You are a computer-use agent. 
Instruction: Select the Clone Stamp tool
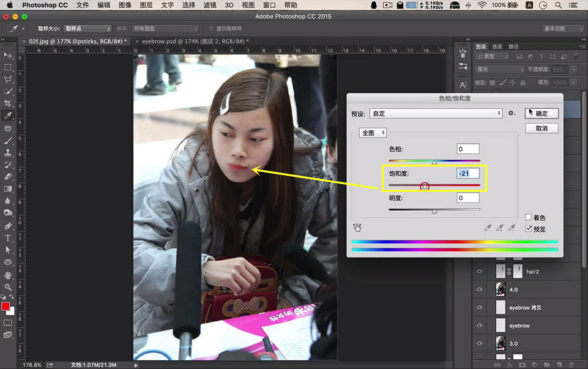click(x=8, y=153)
